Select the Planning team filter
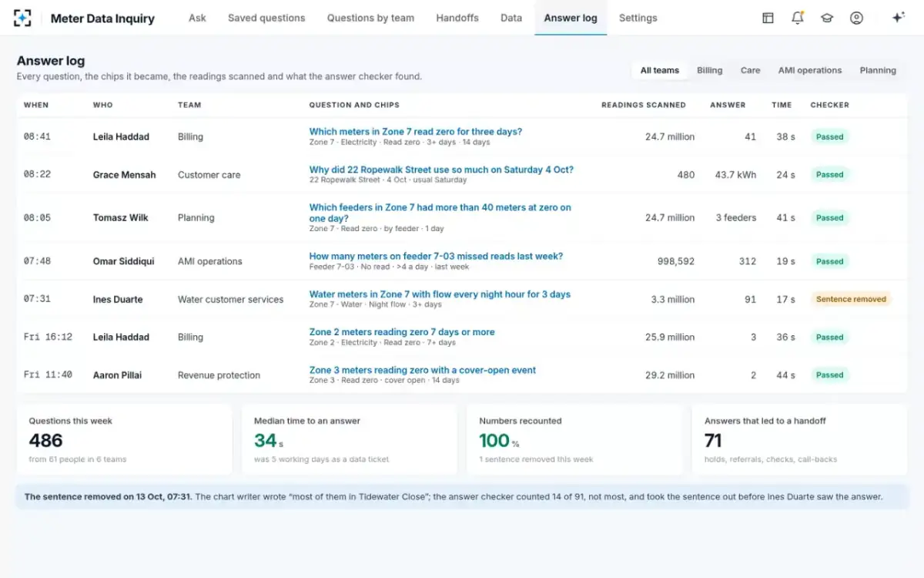The height and width of the screenshot is (578, 924). pyautogui.click(x=878, y=70)
